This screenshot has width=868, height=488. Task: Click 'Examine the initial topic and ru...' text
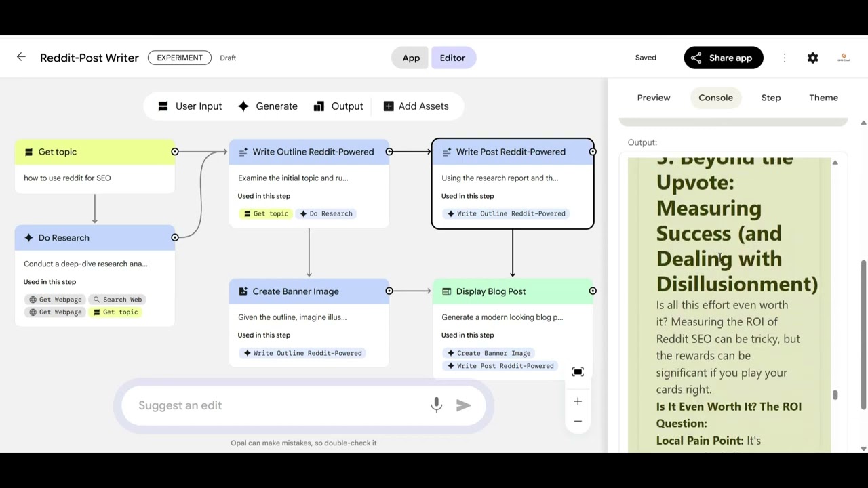293,178
